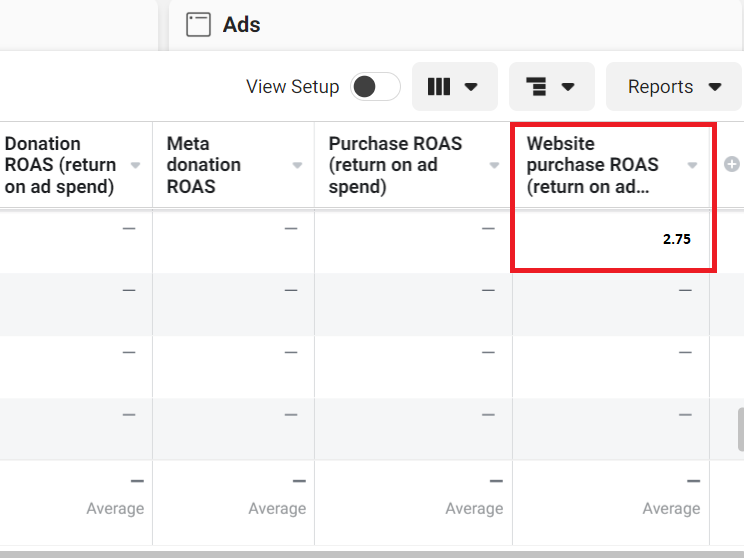Screen dimensions: 744x558
Task: Add a column with plus icon
Action: [x=732, y=165]
